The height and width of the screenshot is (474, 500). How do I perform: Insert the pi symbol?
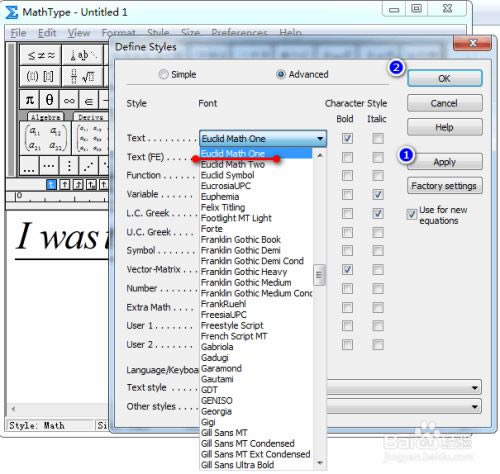coord(30,100)
